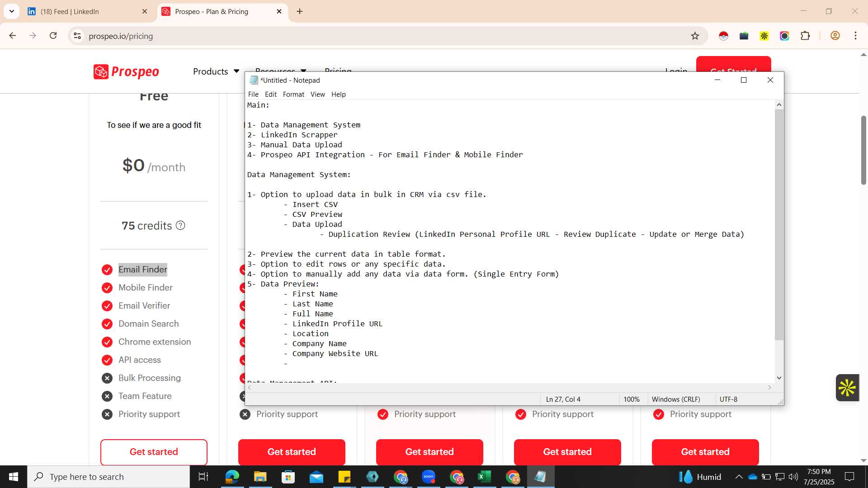Click the browser back arrow
Image resolution: width=868 pixels, height=488 pixels.
click(13, 36)
